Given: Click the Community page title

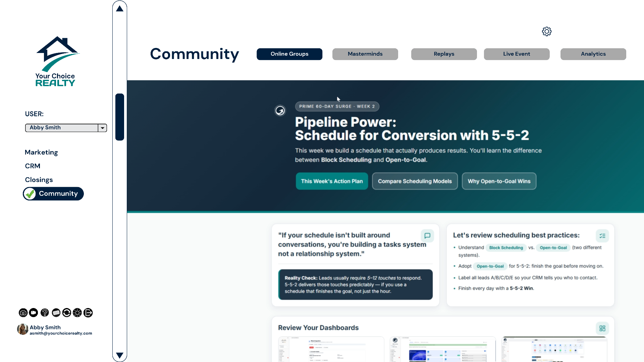Looking at the screenshot, I should (195, 54).
